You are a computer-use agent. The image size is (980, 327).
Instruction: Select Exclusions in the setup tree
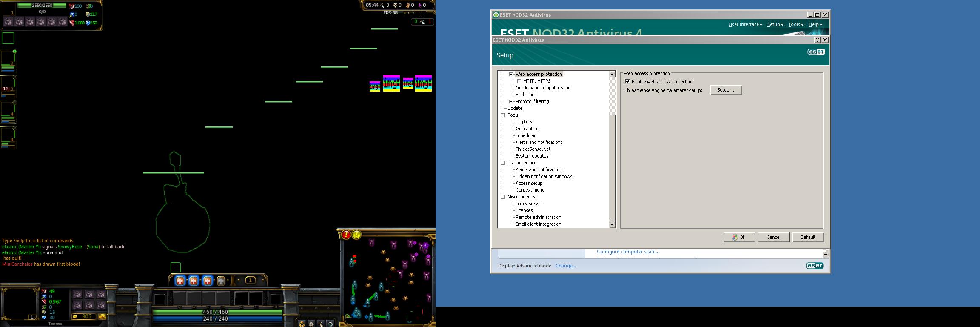(x=526, y=95)
